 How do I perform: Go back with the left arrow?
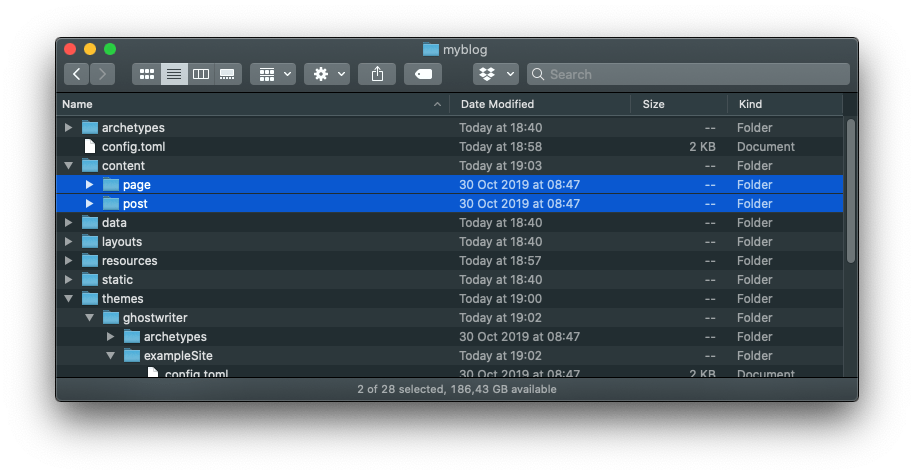[x=77, y=74]
